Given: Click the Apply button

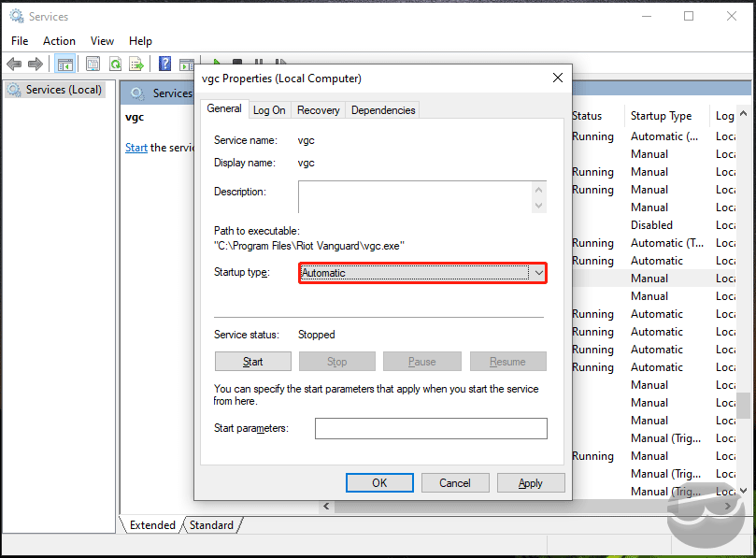Looking at the screenshot, I should point(531,483).
